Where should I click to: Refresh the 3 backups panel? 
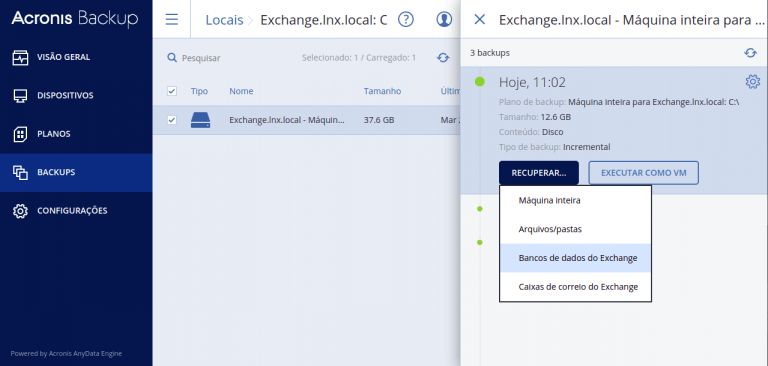pyautogui.click(x=750, y=53)
